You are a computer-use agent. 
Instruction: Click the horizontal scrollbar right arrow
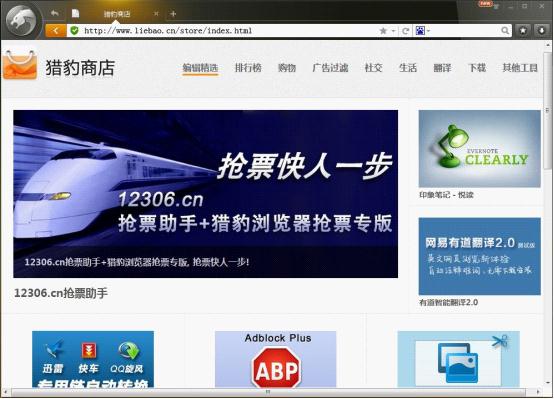coord(538,392)
